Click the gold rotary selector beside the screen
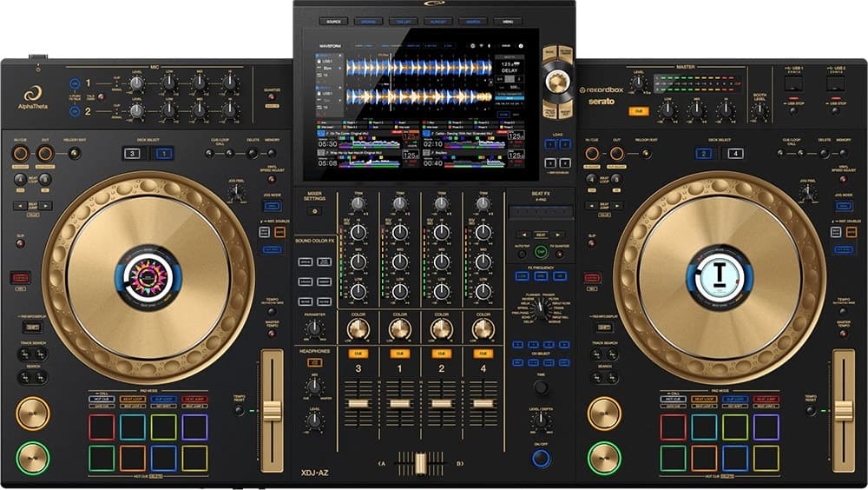This screenshot has height=490, width=868. pos(557,82)
